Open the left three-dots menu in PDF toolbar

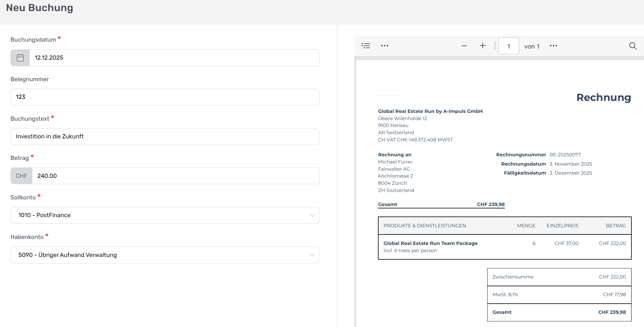tap(385, 46)
